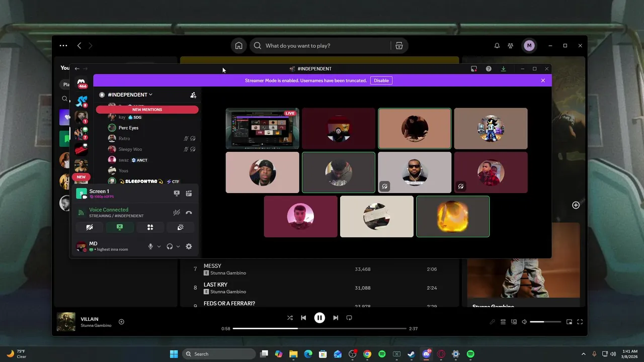Open Voice Connected connection details

click(x=109, y=210)
